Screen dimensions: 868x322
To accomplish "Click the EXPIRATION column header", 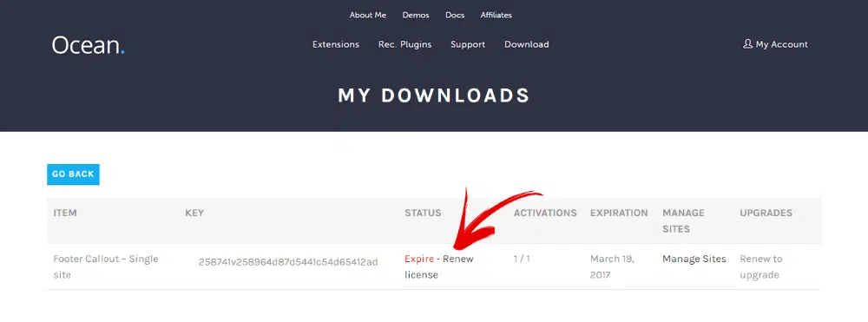I will [x=619, y=213].
